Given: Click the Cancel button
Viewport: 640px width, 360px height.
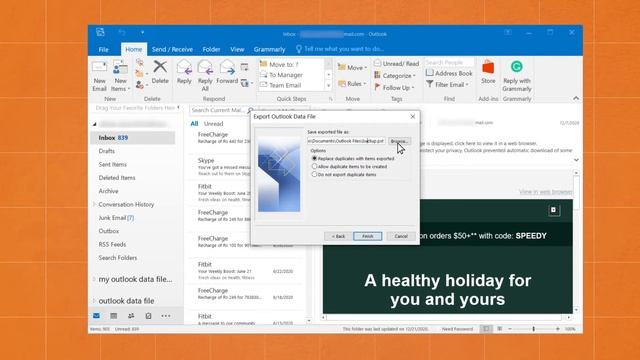Looking at the screenshot, I should coord(401,236).
